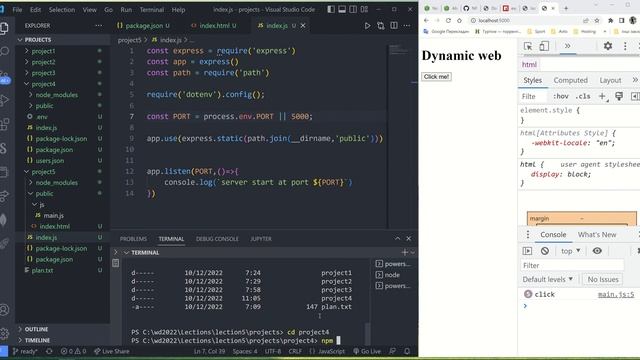This screenshot has width=640, height=360.
Task: Open errors and warnings count in status bar
Action: point(73,351)
